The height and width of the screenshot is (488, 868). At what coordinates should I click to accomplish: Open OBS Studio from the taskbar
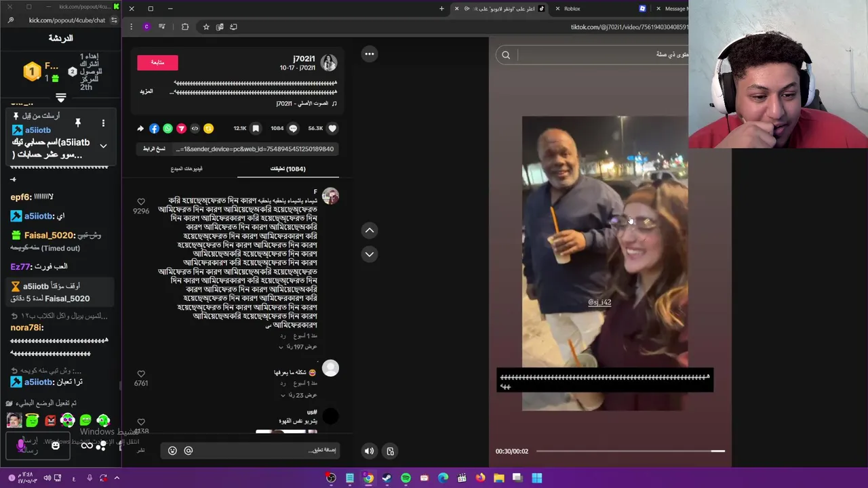[x=331, y=478]
